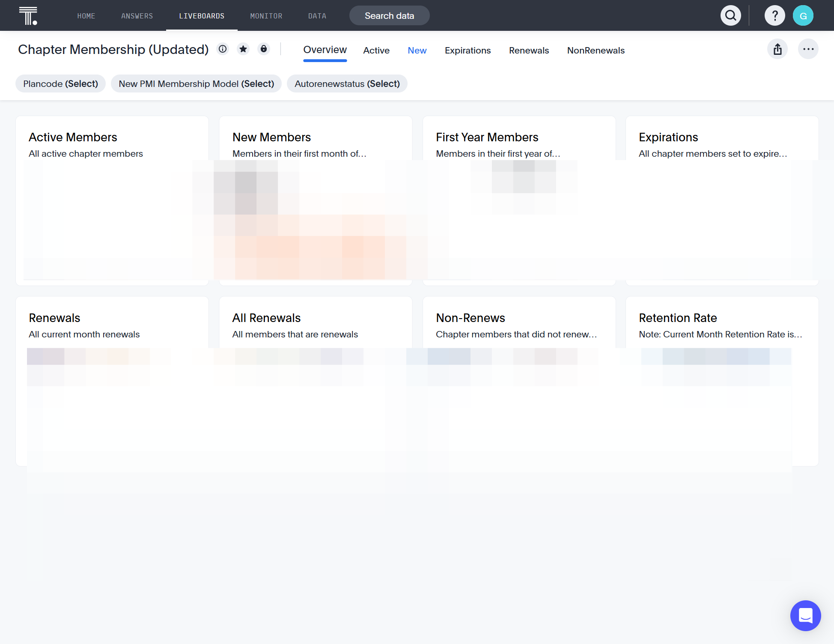
Task: Click the New Members card title
Action: (x=271, y=137)
